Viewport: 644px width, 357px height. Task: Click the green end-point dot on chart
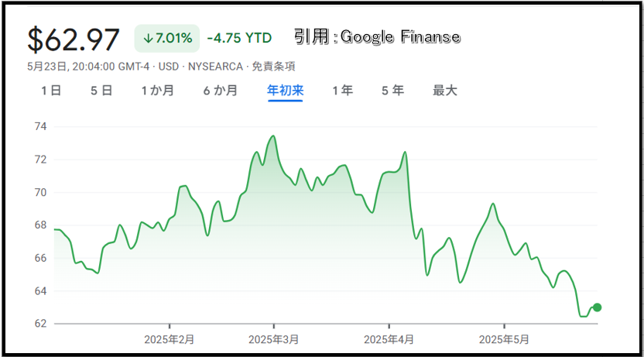[598, 307]
